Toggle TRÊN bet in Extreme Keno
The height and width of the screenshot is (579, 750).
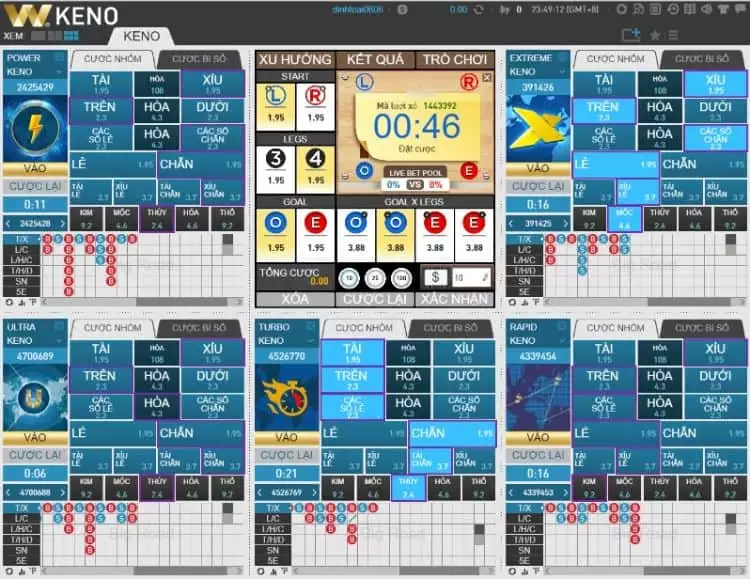point(604,111)
